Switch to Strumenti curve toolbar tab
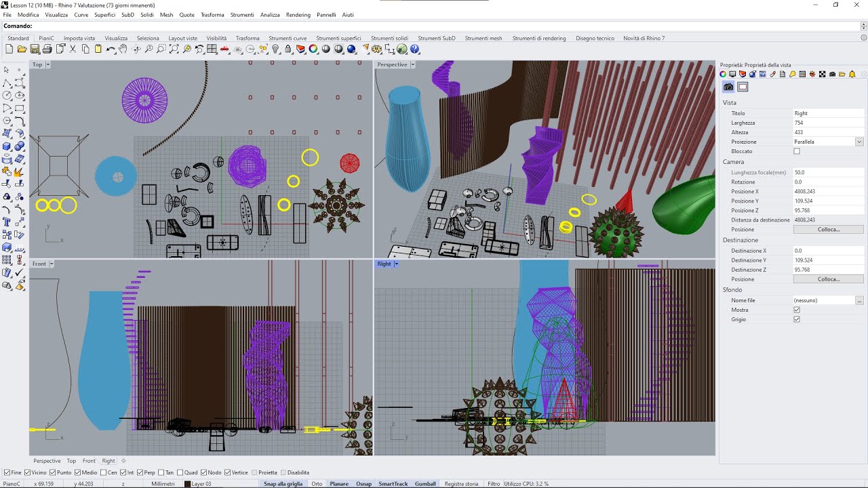This screenshot has width=868, height=488. 288,39
